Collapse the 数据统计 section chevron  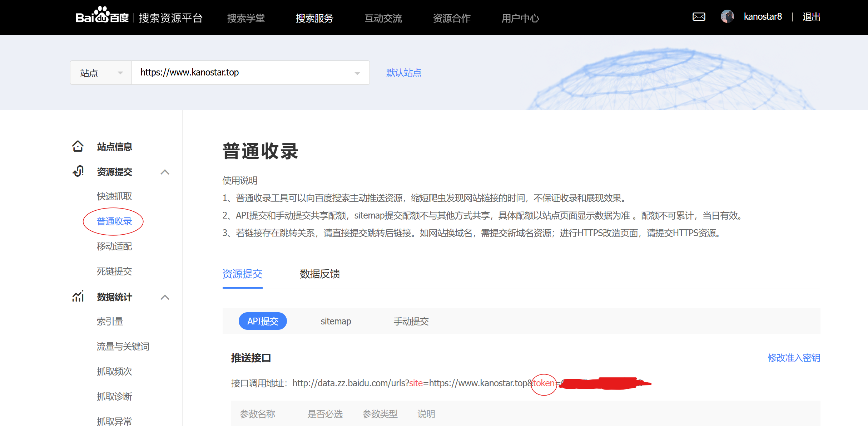165,297
